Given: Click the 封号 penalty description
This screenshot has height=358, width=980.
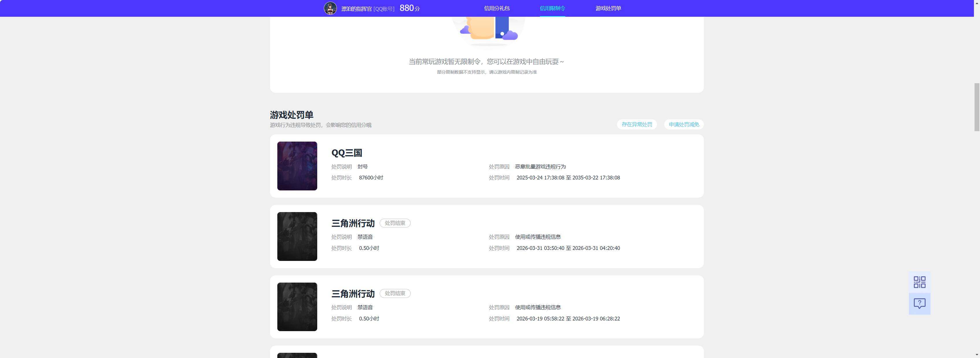Looking at the screenshot, I should [363, 166].
